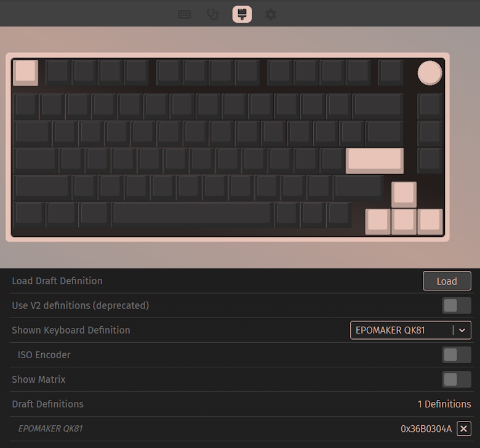Click the spacebar on keyboard preview
Image resolution: width=480 pixels, height=448 pixels.
(x=193, y=215)
